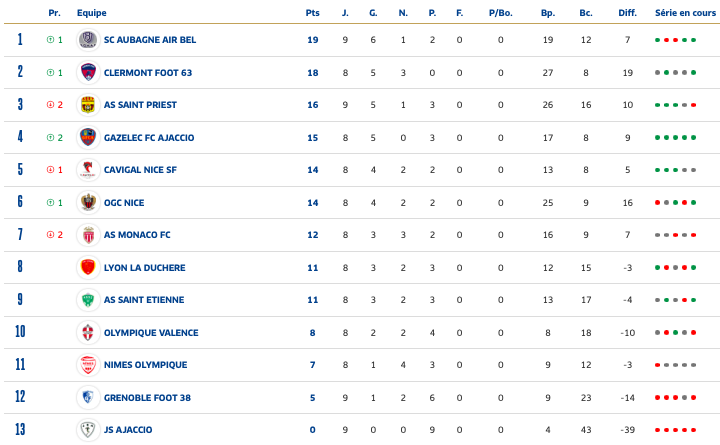
Task: Click the Grenoble Foot 38 team crest
Action: [88, 397]
